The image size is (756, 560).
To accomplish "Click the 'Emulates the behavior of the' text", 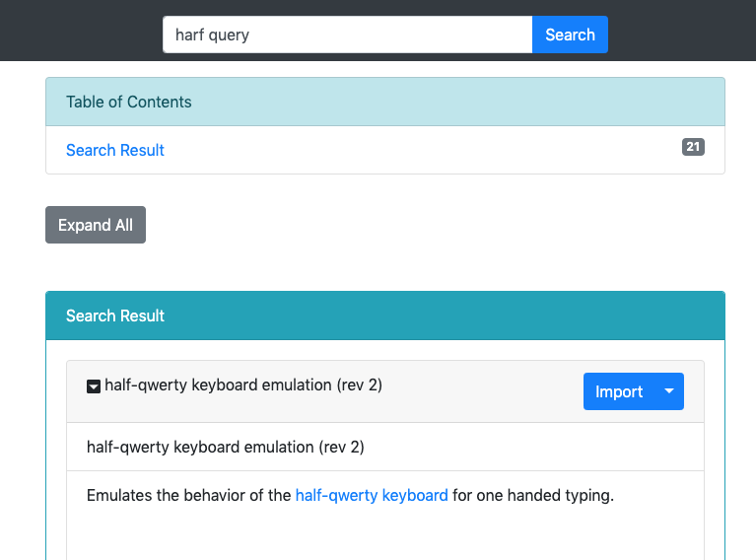I will point(188,495).
